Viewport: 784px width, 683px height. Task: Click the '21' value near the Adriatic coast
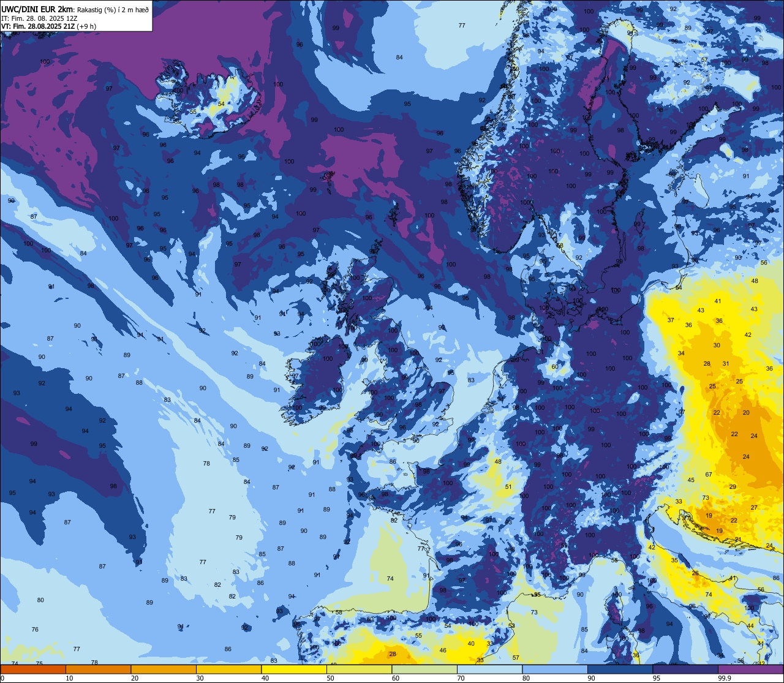click(738, 540)
